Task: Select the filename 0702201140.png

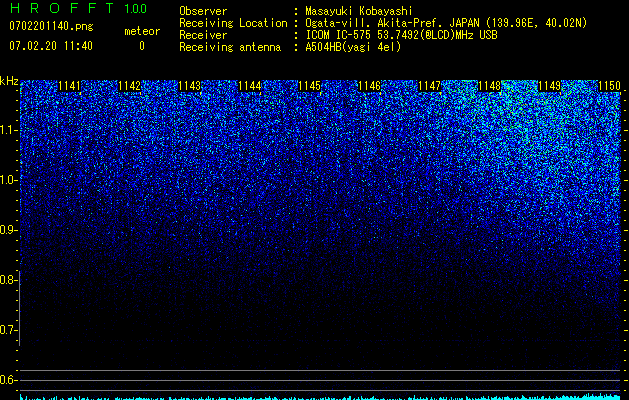Action: [51, 26]
